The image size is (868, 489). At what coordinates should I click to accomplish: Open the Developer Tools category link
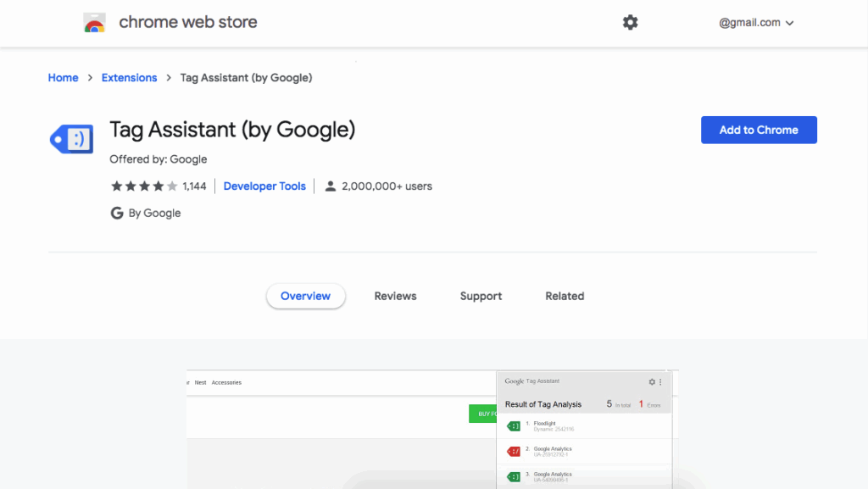[x=264, y=186]
